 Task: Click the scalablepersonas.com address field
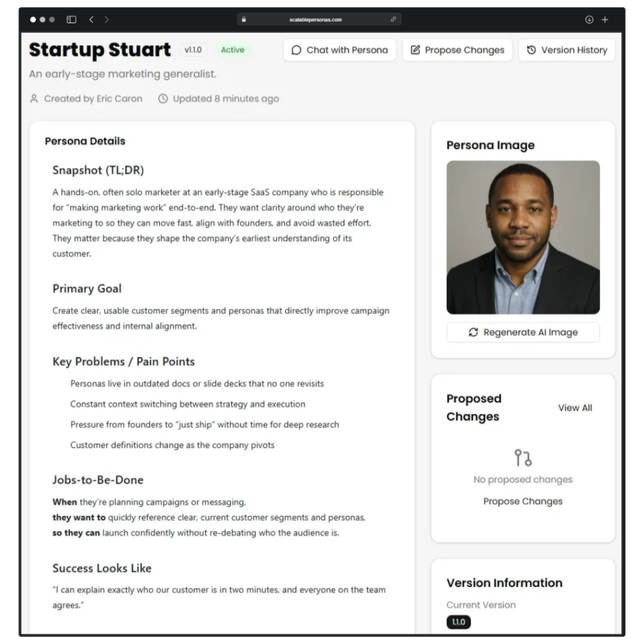(x=316, y=19)
